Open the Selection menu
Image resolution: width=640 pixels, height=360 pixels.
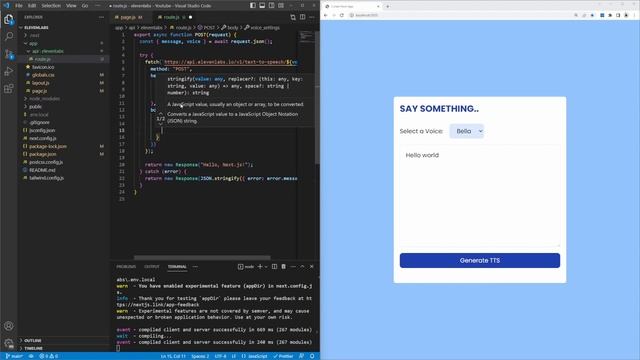(51, 6)
